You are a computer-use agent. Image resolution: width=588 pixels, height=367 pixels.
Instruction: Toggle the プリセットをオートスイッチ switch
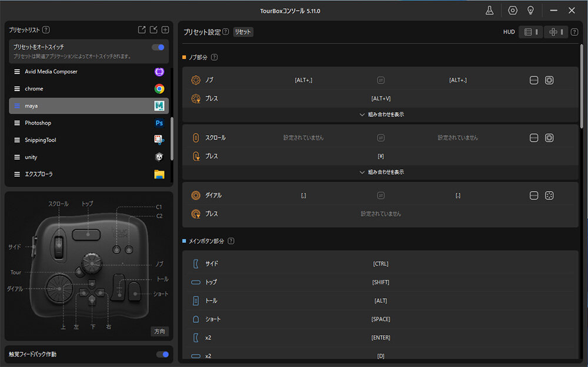click(x=158, y=47)
